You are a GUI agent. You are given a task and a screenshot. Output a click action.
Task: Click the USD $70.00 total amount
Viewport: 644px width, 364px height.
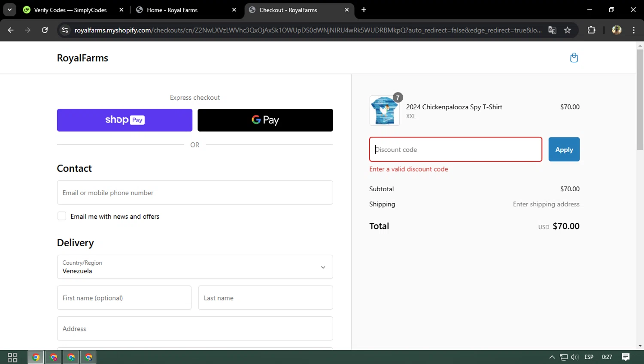(x=559, y=226)
